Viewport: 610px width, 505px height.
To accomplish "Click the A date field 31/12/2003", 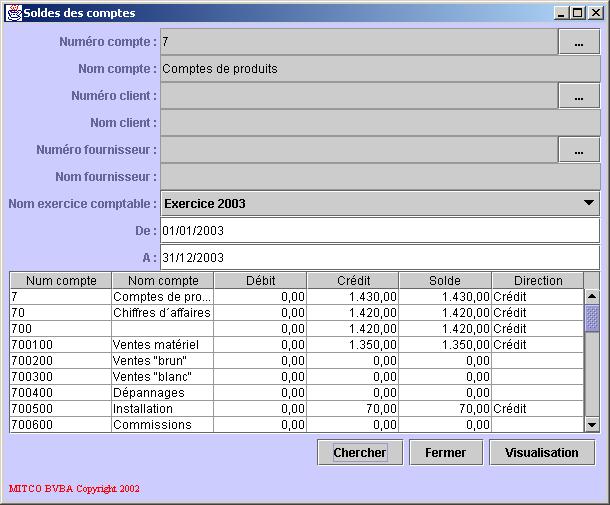I will [x=380, y=258].
